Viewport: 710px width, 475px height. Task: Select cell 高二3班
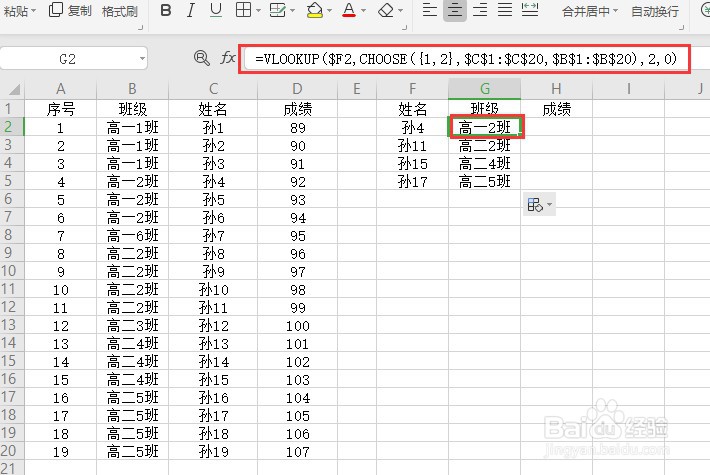tap(132, 326)
